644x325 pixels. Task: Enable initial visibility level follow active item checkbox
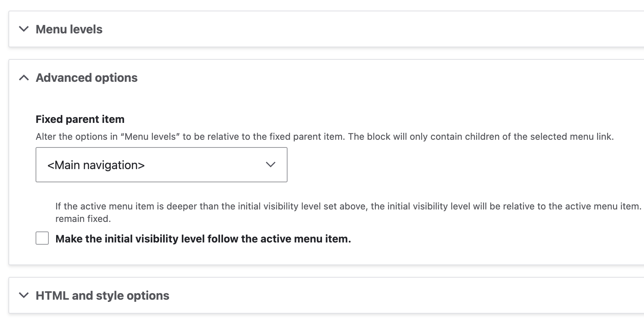point(42,238)
